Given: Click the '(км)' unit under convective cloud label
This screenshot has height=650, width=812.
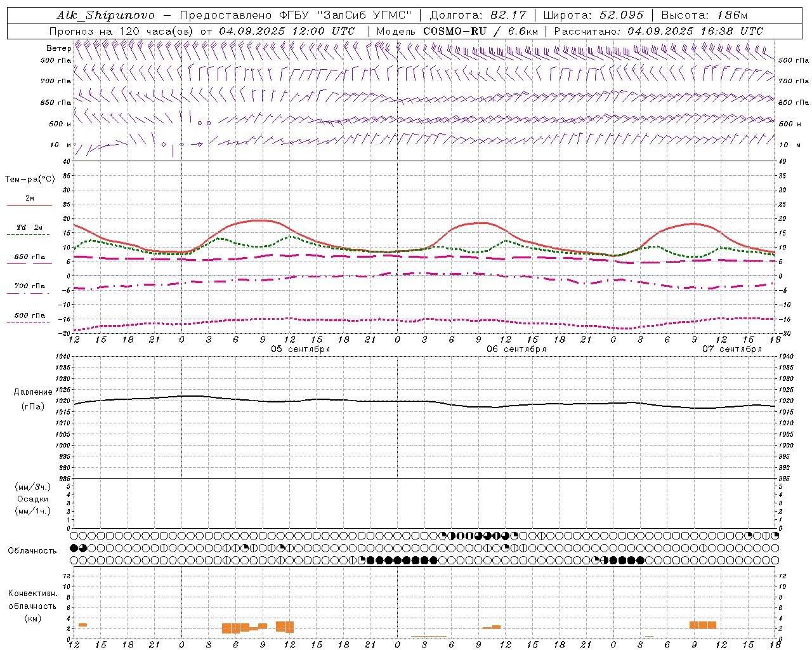Looking at the screenshot, I should click(x=32, y=618).
